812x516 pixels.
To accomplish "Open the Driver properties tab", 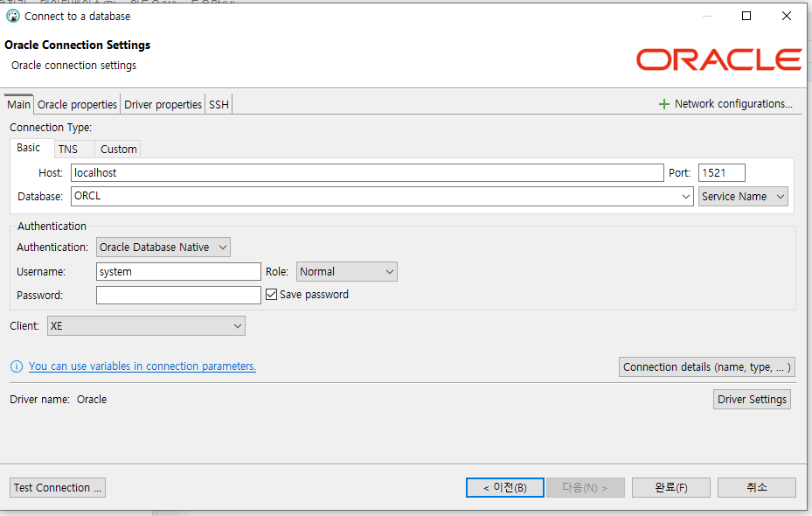I will coord(163,104).
